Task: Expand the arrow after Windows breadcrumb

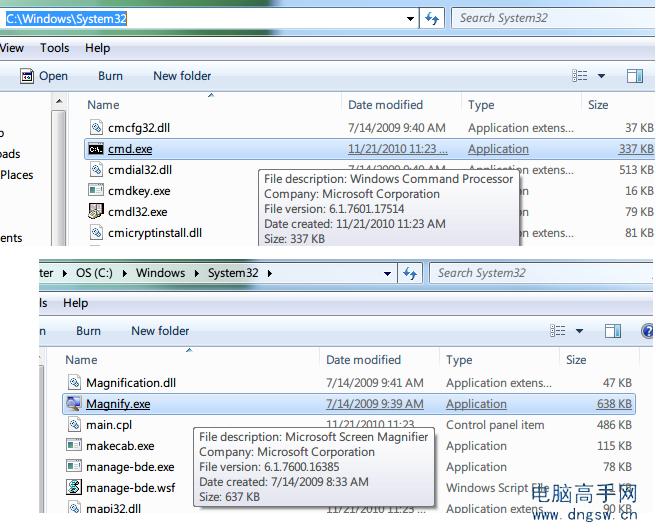Action: [197, 273]
